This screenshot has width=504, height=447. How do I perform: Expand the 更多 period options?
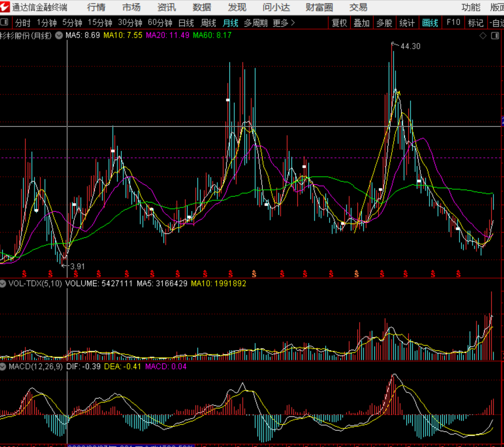(283, 23)
